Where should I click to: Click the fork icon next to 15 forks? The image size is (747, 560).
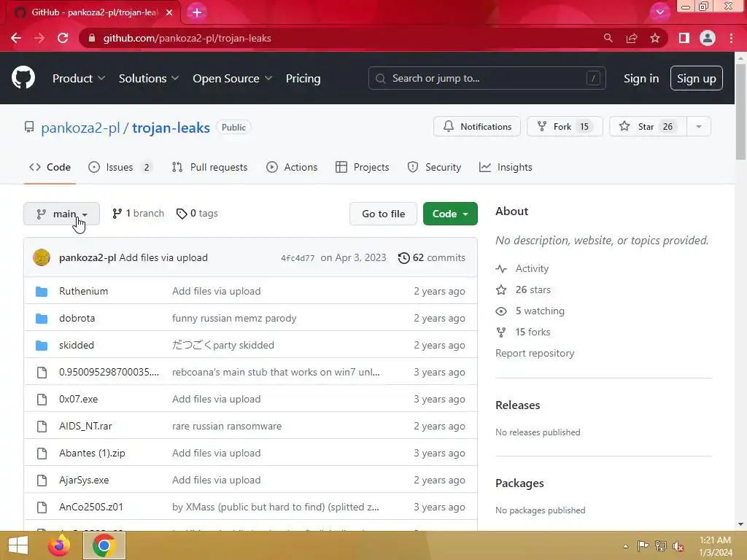[x=501, y=332]
